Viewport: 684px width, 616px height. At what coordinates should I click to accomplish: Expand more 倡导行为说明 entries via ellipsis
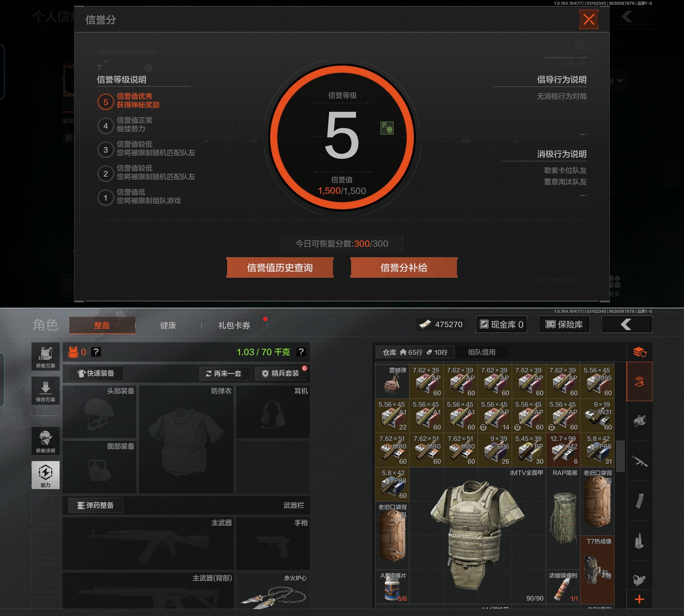[583, 134]
